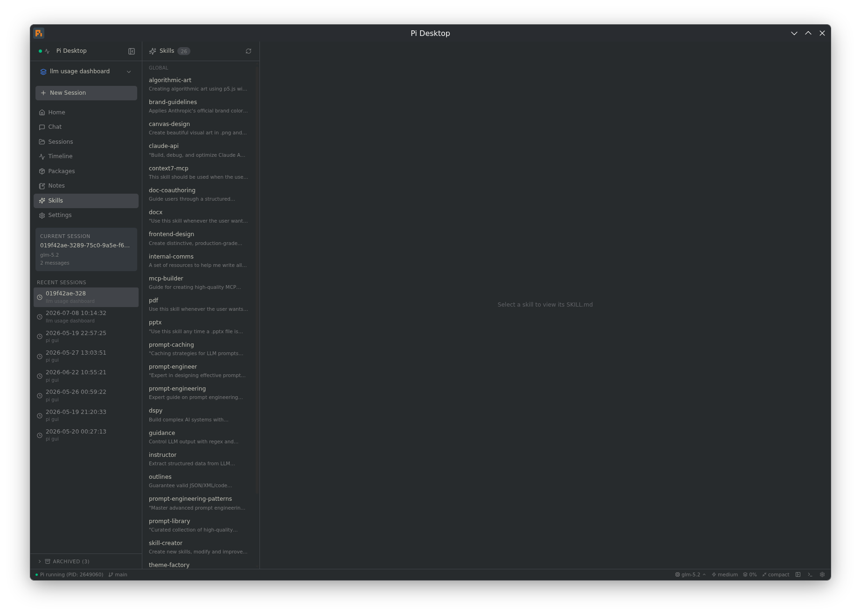
Task: Select the outlines skill
Action: pyautogui.click(x=199, y=481)
